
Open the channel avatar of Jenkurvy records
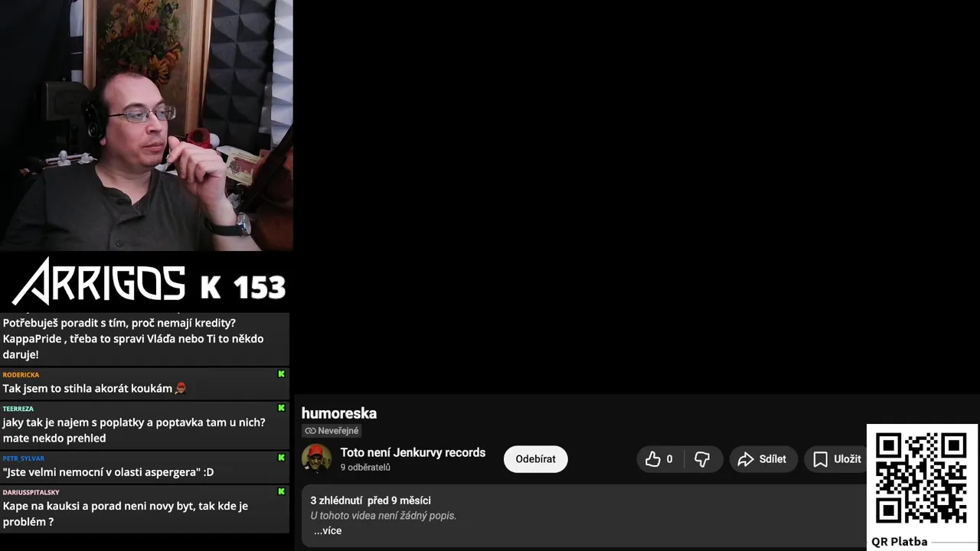316,458
